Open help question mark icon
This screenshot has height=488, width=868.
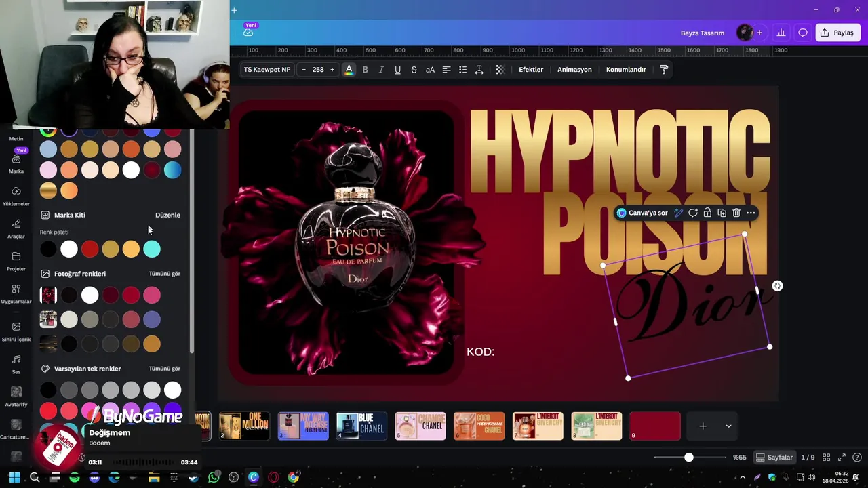click(x=857, y=457)
